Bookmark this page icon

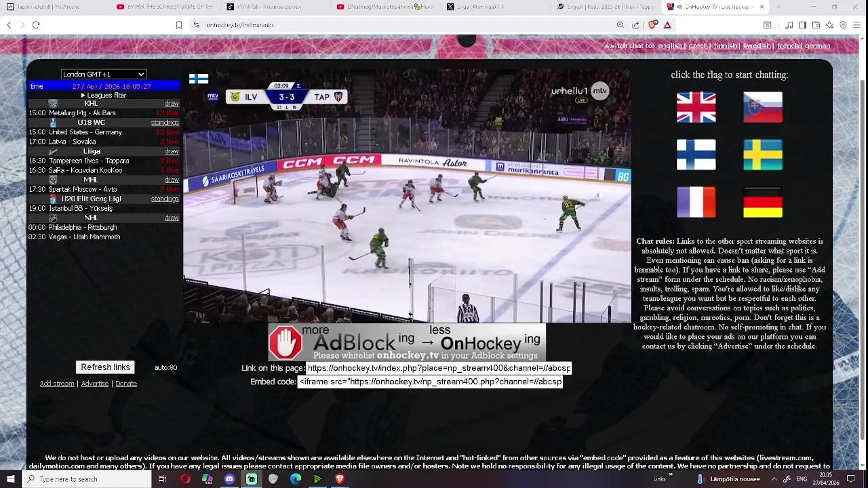tap(179, 25)
